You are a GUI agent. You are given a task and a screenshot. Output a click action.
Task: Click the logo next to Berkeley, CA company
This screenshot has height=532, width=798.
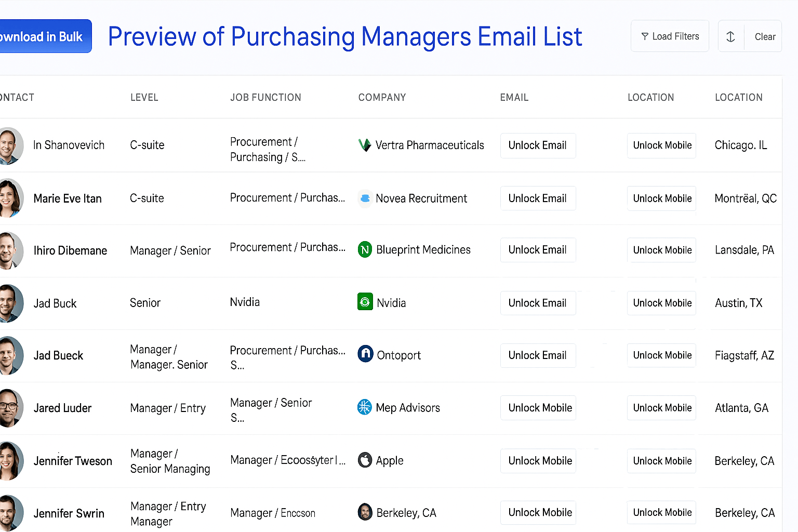coord(365,512)
